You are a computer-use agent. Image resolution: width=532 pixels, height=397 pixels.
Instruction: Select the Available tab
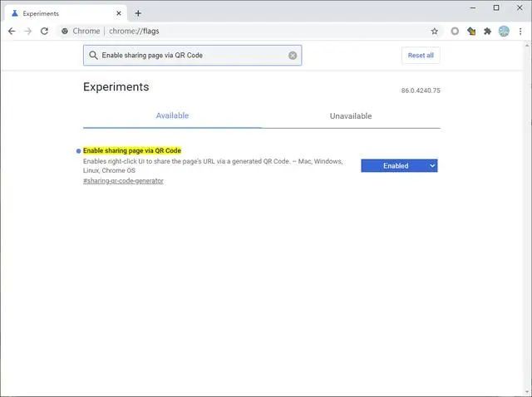(x=172, y=115)
